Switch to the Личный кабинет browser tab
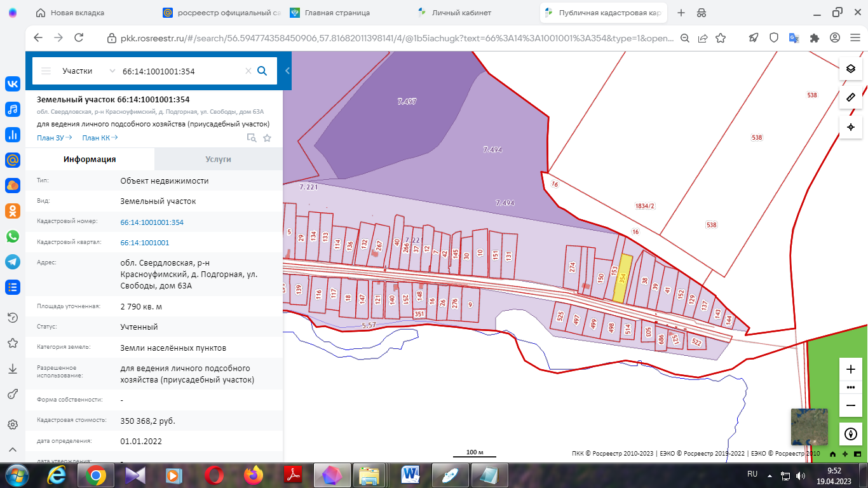Screen dimensions: 868x488 (461, 13)
